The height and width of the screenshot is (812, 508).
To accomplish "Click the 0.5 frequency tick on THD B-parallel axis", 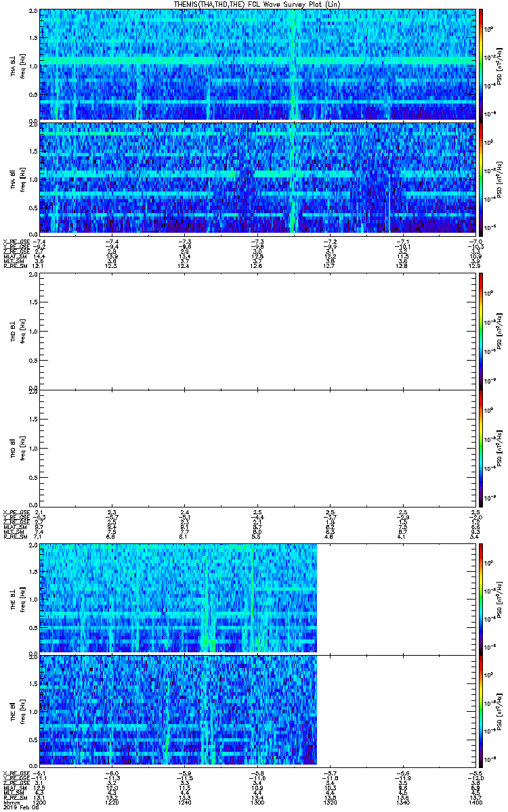I will click(33, 476).
